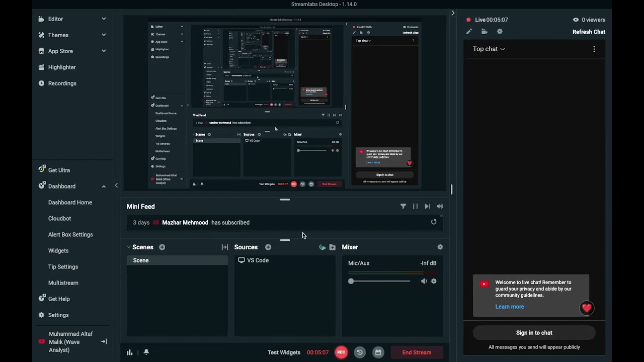
Task: Open the Recordings section
Action: point(62,83)
